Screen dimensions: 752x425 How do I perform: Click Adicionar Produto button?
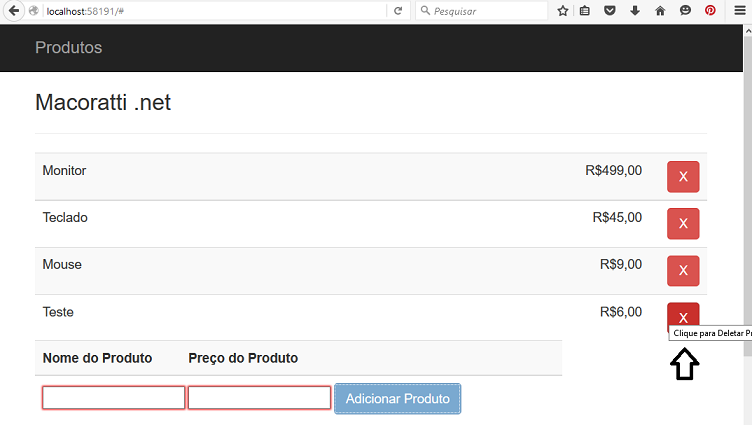pos(398,398)
